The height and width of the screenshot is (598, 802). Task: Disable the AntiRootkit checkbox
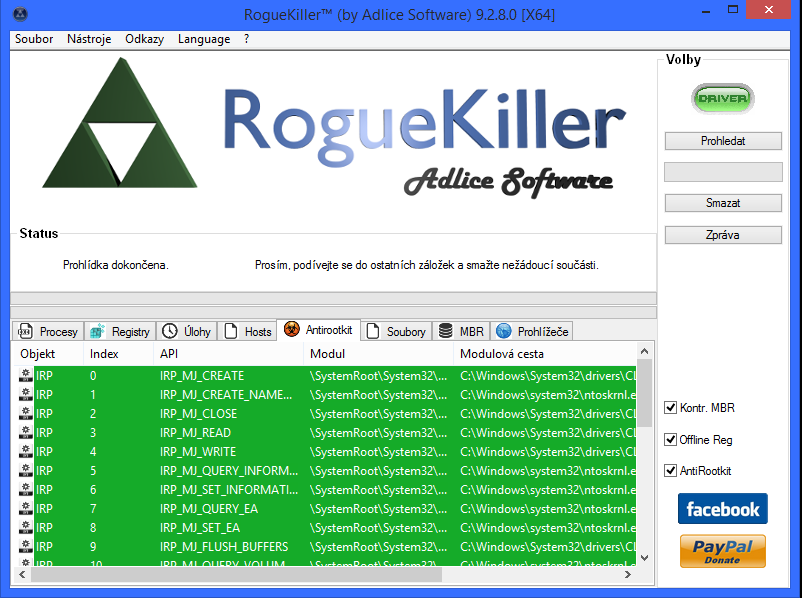point(670,471)
